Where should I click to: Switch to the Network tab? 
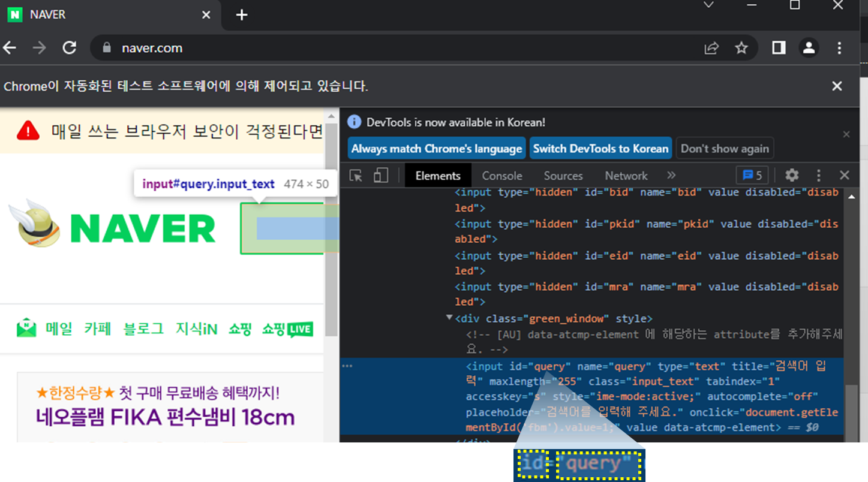click(x=626, y=176)
